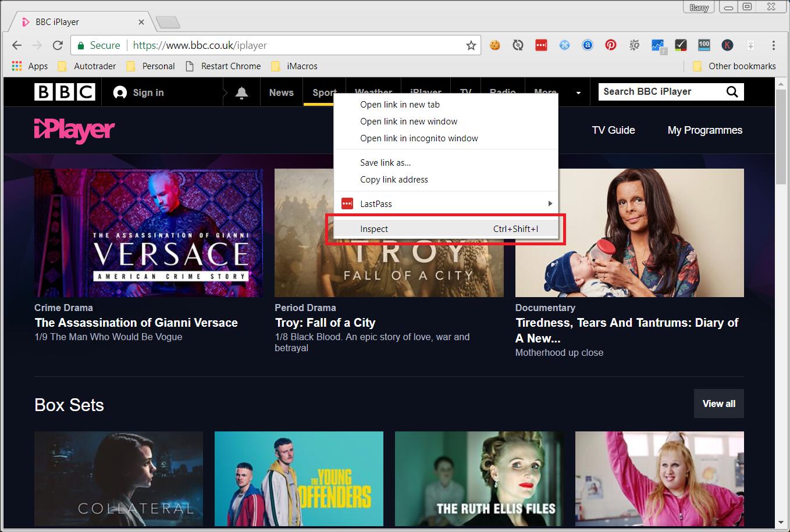Choose 'Open link in new tab'
Image resolution: width=790 pixels, height=532 pixels.
(x=446, y=105)
